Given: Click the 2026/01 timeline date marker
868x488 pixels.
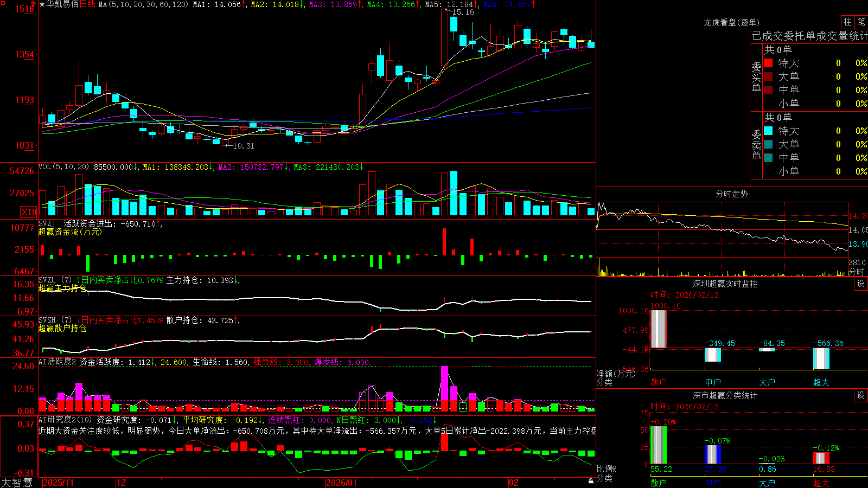Looking at the screenshot, I should (x=341, y=483).
